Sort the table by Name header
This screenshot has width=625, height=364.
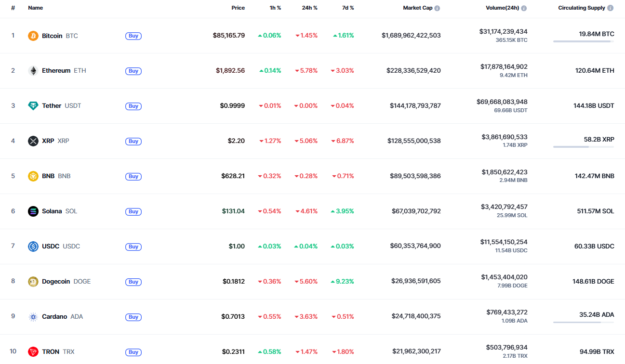[35, 8]
